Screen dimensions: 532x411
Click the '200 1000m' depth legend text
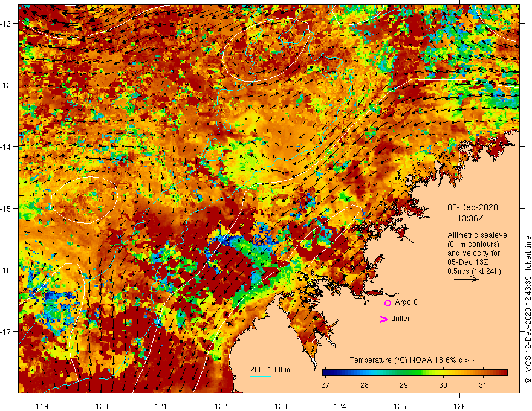point(270,370)
